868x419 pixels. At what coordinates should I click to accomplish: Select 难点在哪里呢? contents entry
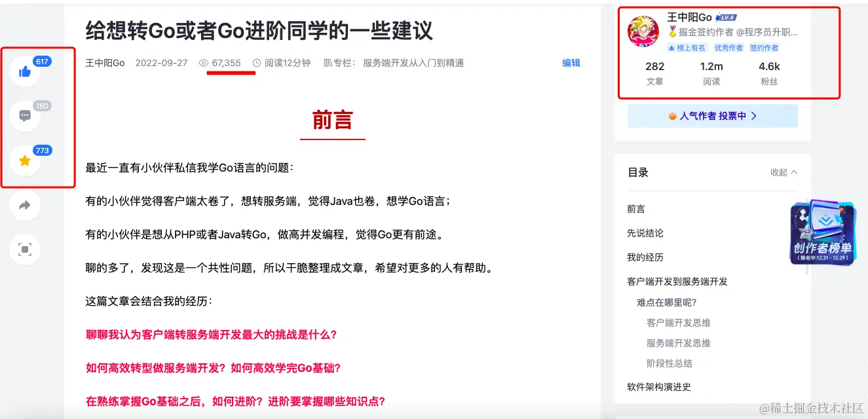coord(667,302)
